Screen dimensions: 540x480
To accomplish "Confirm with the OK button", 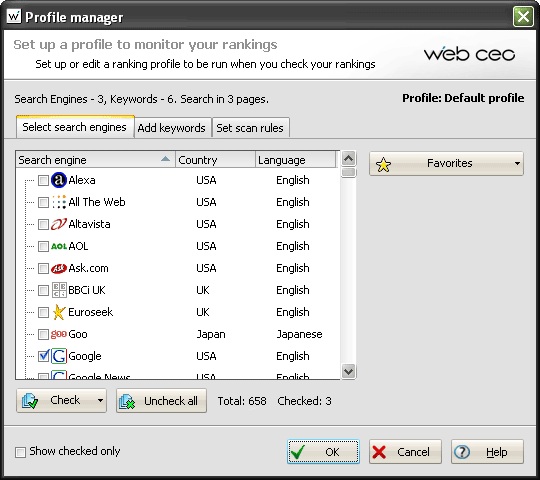I will pyautogui.click(x=323, y=452).
